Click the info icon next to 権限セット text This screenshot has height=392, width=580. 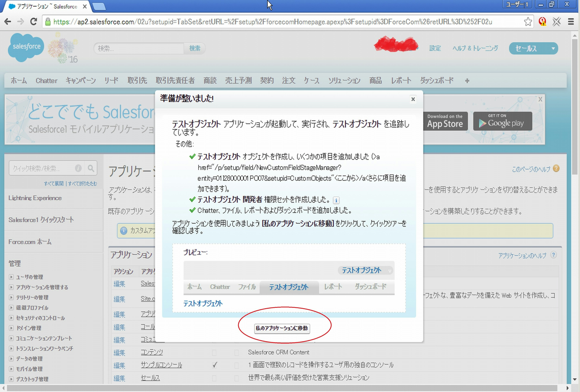[x=336, y=200]
